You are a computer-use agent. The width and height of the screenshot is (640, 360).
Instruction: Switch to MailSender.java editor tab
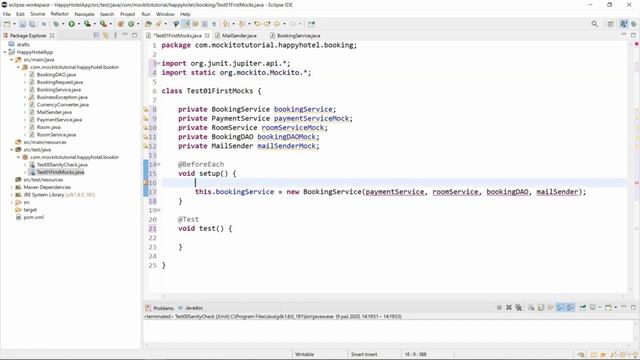click(239, 36)
